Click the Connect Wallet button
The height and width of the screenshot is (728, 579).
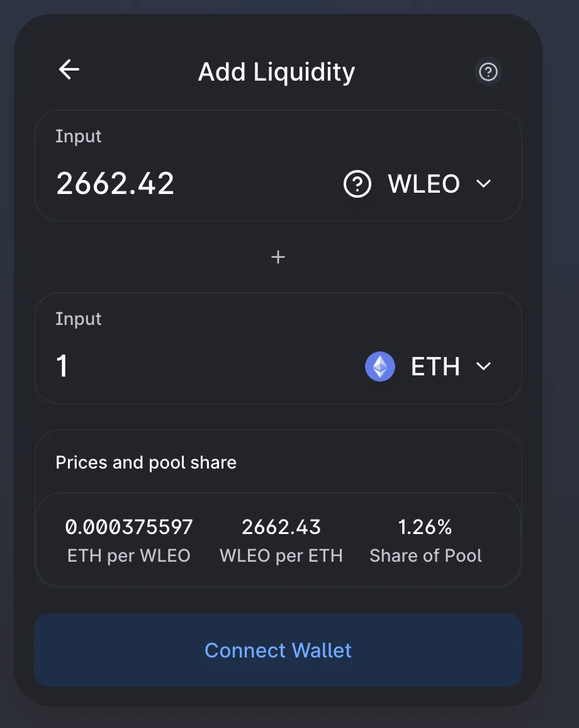278,650
